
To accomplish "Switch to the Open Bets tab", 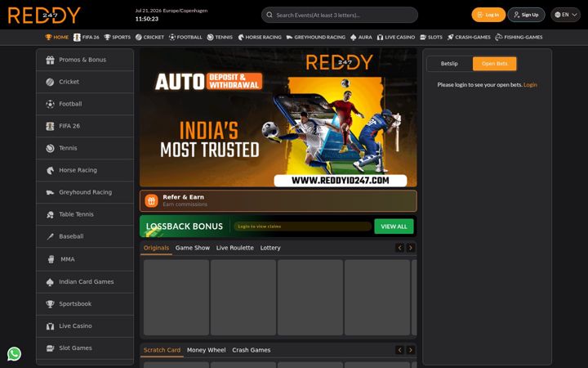I will point(494,64).
